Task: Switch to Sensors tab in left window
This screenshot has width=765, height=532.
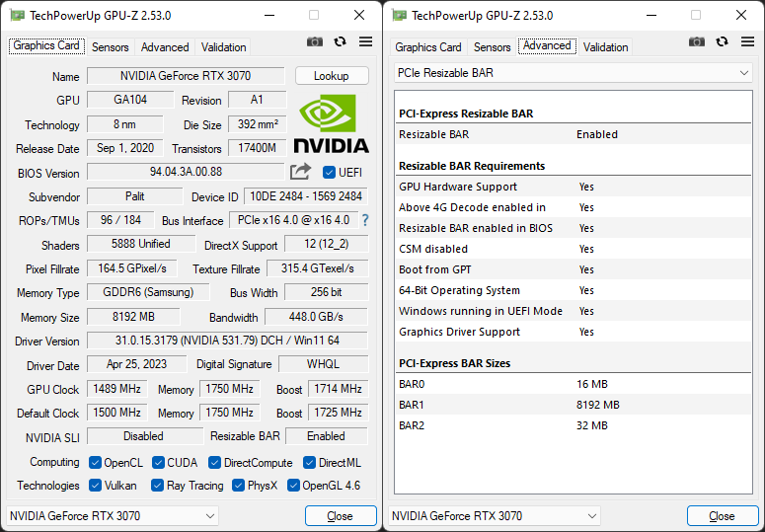Action: pos(111,47)
